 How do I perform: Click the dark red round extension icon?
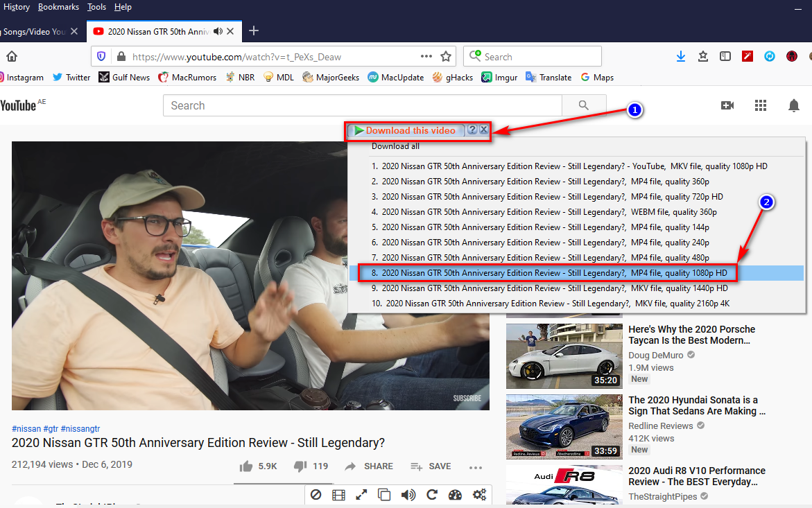[x=792, y=56]
